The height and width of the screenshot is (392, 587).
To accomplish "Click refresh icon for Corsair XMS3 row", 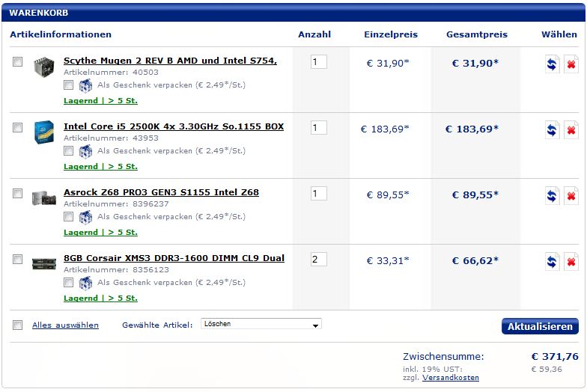I will pyautogui.click(x=552, y=262).
